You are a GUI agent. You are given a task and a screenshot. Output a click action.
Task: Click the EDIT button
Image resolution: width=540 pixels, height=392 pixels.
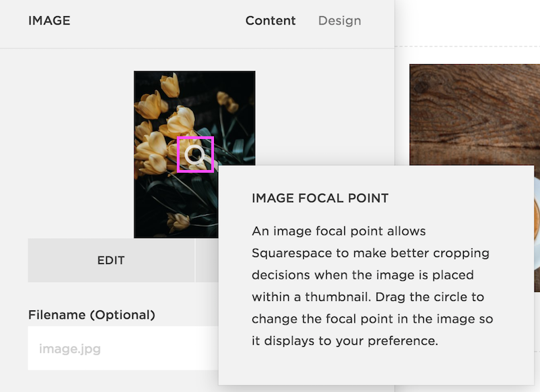[x=111, y=260]
